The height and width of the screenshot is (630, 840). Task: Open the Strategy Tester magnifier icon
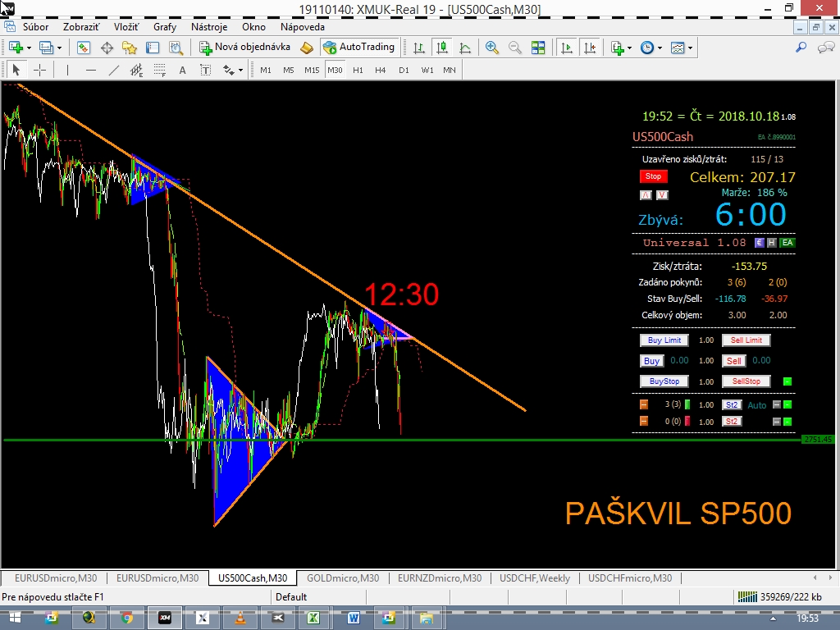176,48
